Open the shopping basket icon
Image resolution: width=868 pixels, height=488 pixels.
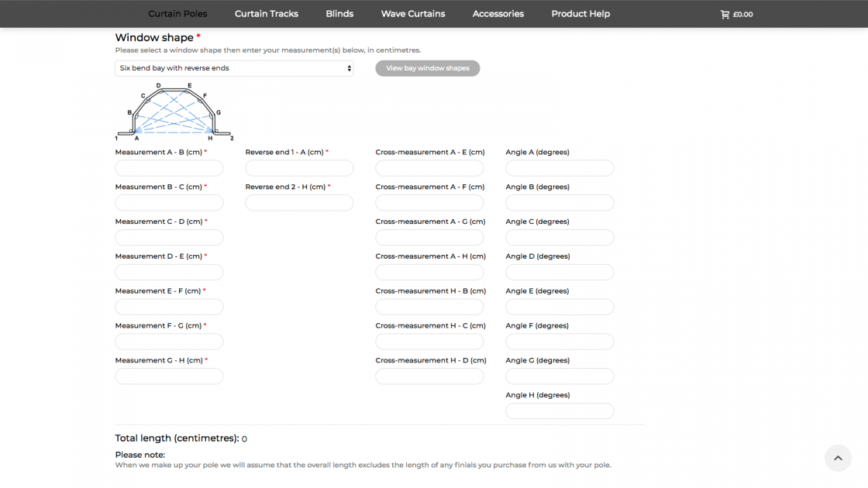[x=725, y=14]
